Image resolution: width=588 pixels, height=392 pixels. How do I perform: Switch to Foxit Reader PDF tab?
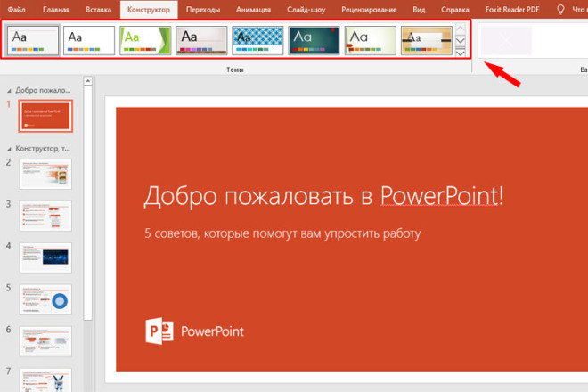click(512, 10)
